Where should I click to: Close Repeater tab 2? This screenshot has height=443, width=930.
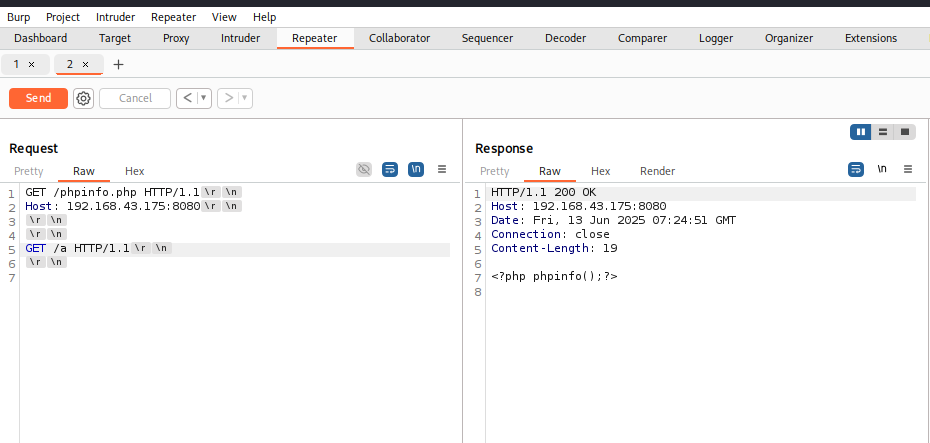(85, 65)
